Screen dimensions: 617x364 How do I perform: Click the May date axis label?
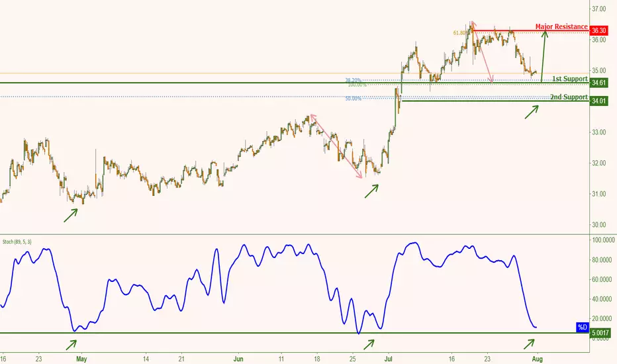tap(81, 359)
